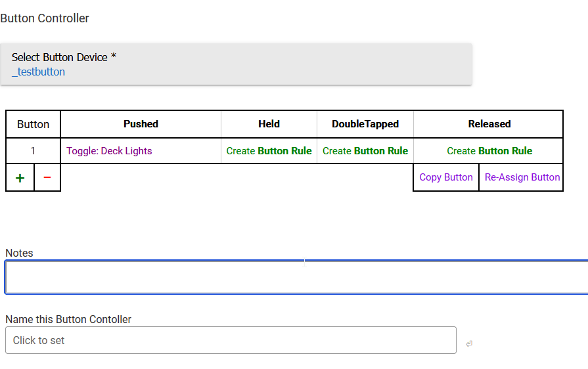588x369 pixels.
Task: Click the Button Controller page title
Action: 45,18
